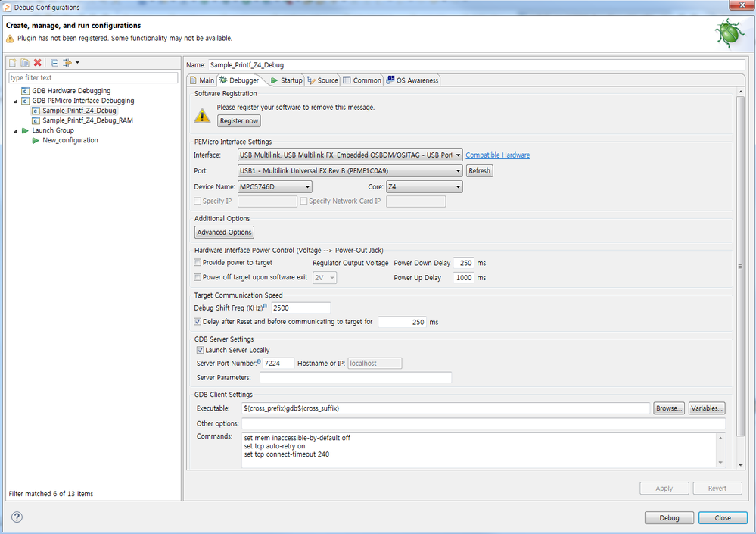Open the OS Awareness tab
Image resolution: width=756 pixels, height=534 pixels.
(412, 80)
